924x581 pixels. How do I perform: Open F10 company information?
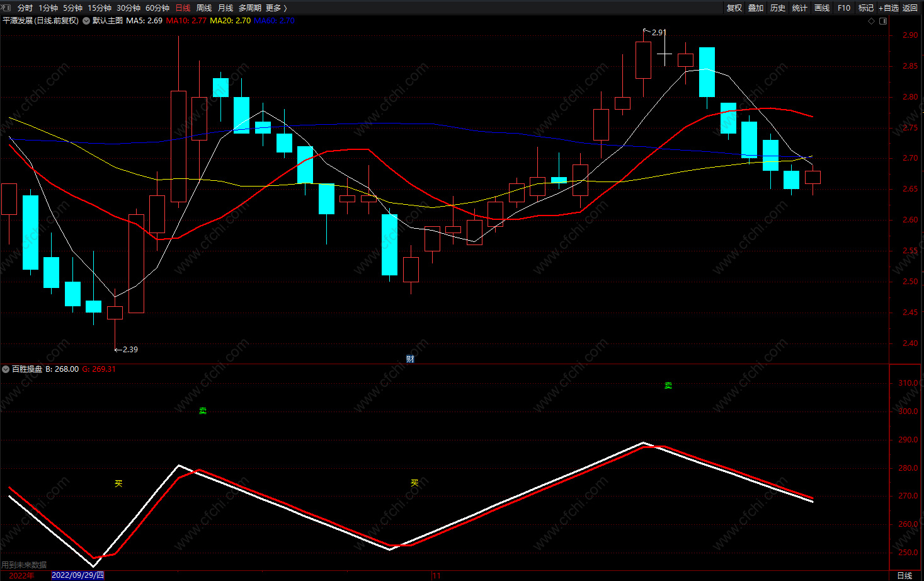(x=844, y=8)
